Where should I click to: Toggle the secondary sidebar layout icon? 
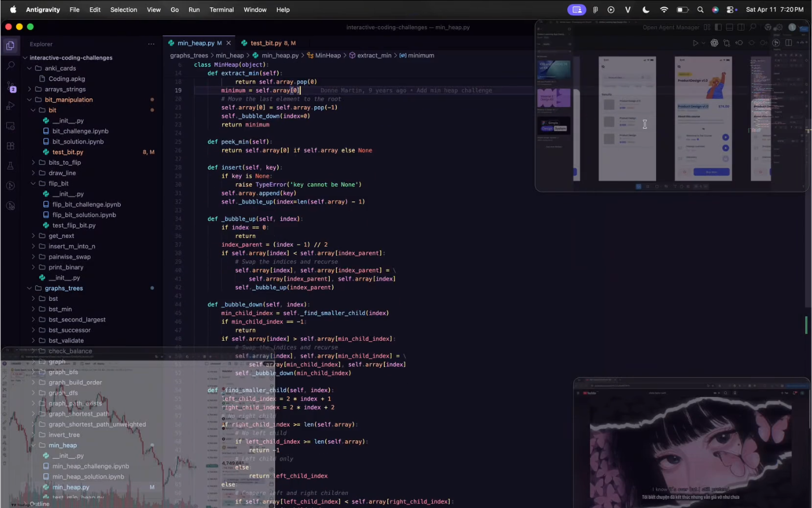point(741,27)
